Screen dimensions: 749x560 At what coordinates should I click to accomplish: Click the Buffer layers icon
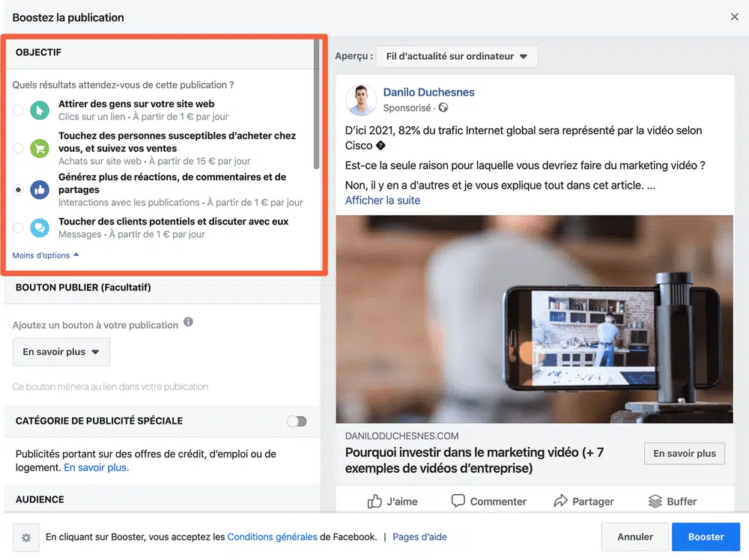(x=655, y=501)
